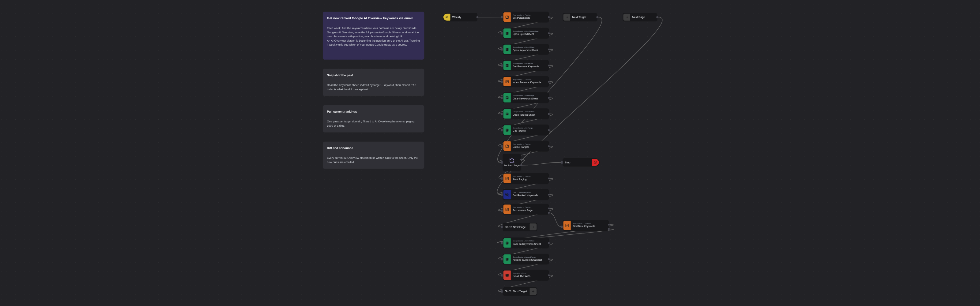Select the Get Targets node title
980x306 pixels.
click(519, 131)
